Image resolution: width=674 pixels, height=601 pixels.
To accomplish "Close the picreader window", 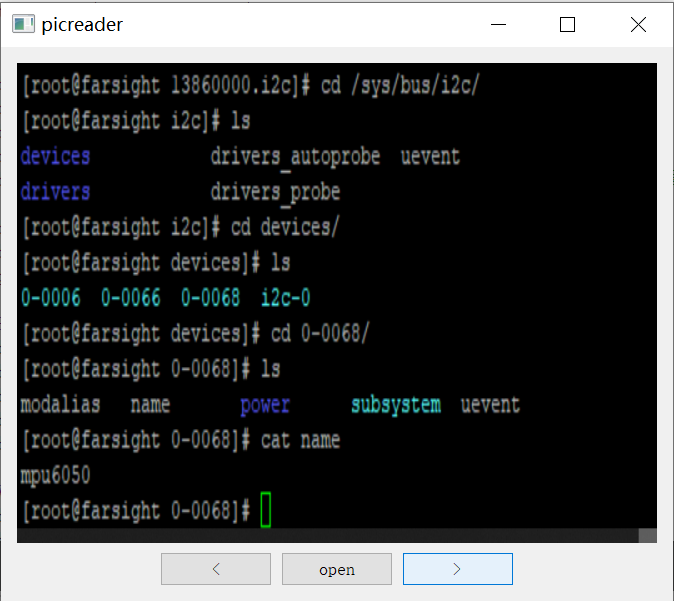I will tap(638, 25).
